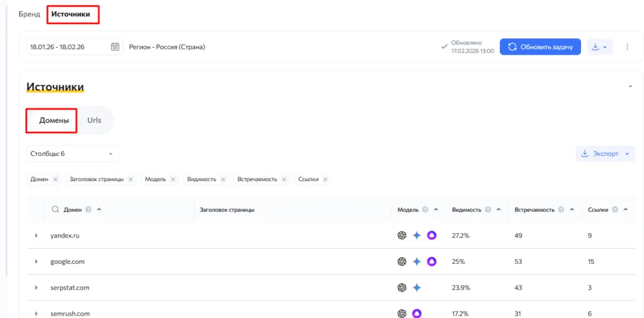Click the help icon beside Видимость header
644x318 pixels.
(488, 210)
